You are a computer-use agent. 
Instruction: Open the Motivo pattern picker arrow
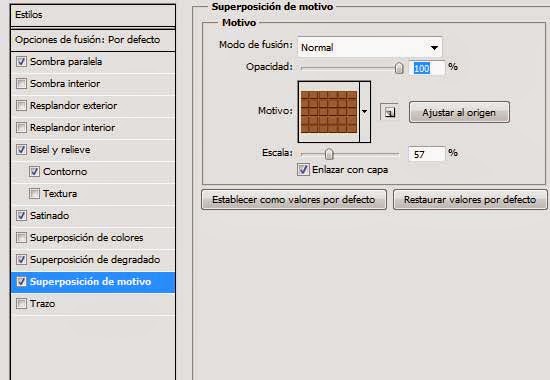(x=365, y=112)
